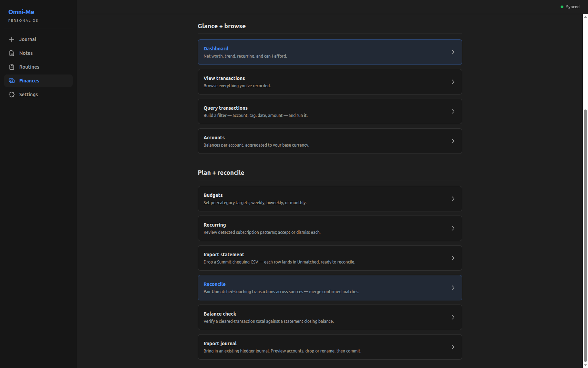
Task: Click the scrollbar down arrow
Action: click(585, 365)
